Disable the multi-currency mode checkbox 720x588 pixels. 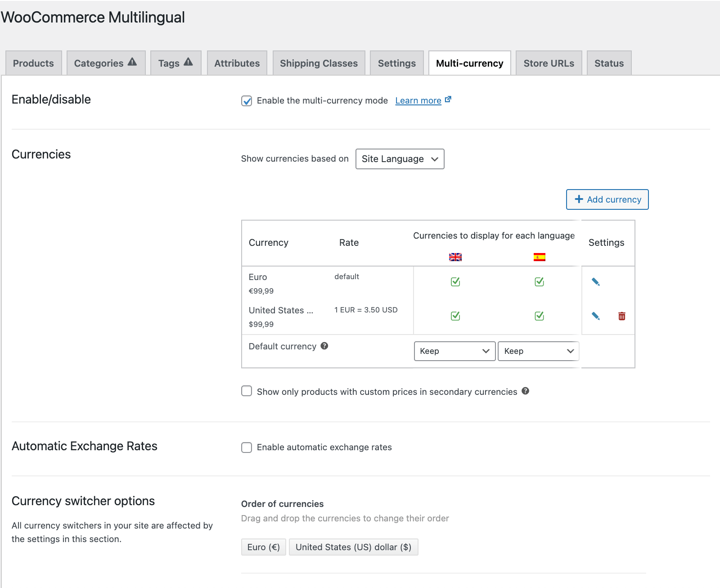[247, 101]
